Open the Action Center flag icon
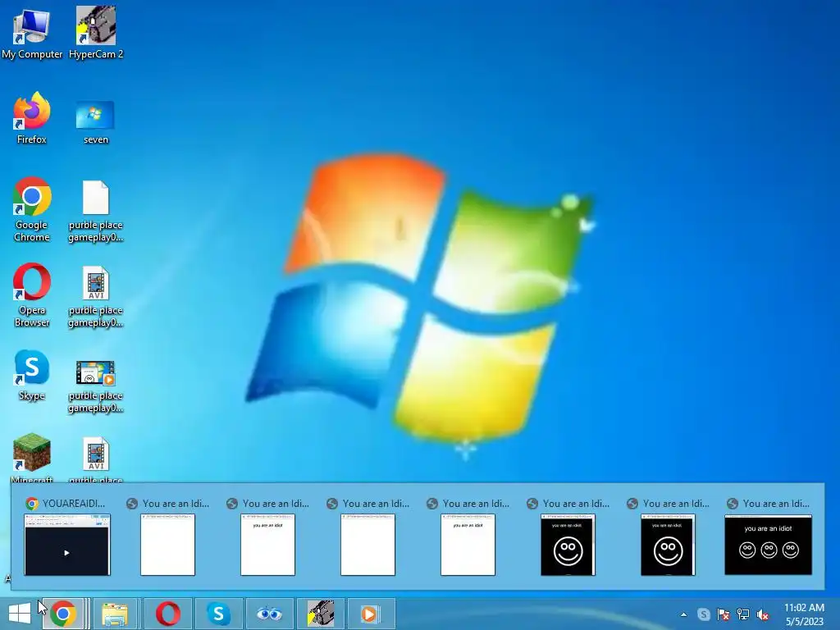 click(724, 614)
